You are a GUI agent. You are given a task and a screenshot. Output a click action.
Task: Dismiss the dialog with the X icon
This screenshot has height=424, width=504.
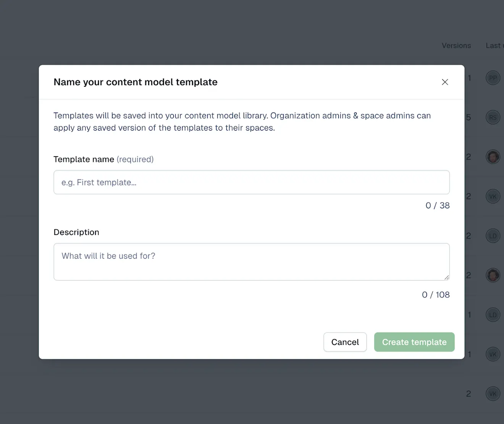[x=445, y=82]
